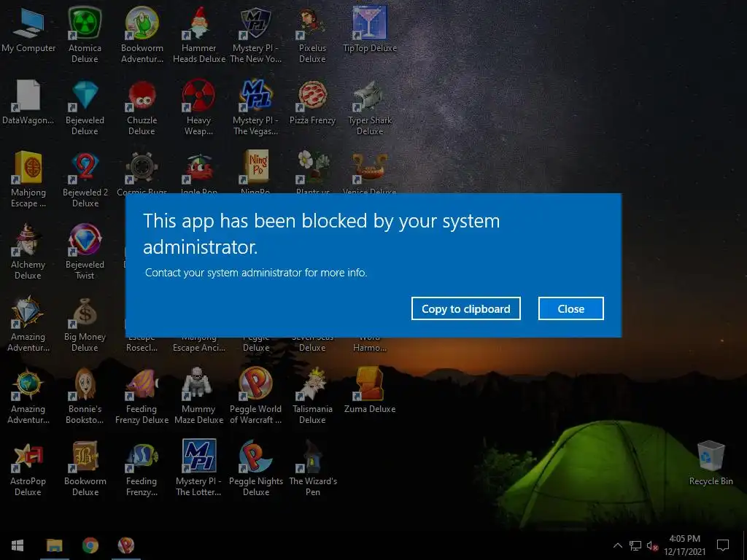Select the Bejeweled Twist shortcut
The image size is (747, 560).
(x=85, y=252)
